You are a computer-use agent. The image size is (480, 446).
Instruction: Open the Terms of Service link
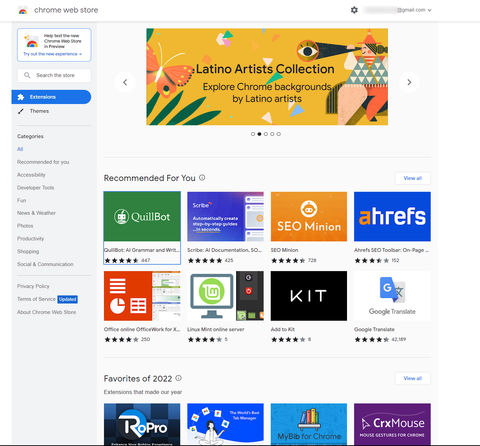pyautogui.click(x=36, y=299)
